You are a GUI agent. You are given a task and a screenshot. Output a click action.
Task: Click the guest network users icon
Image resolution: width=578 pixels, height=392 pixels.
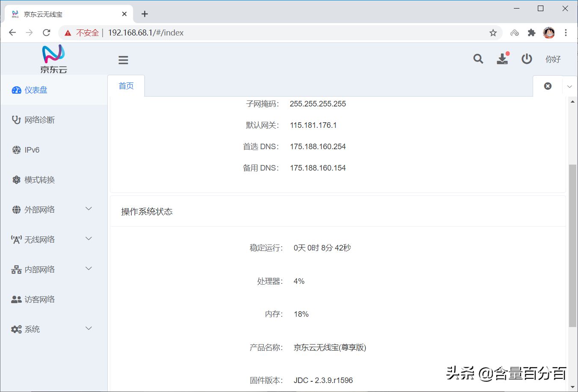(x=16, y=300)
